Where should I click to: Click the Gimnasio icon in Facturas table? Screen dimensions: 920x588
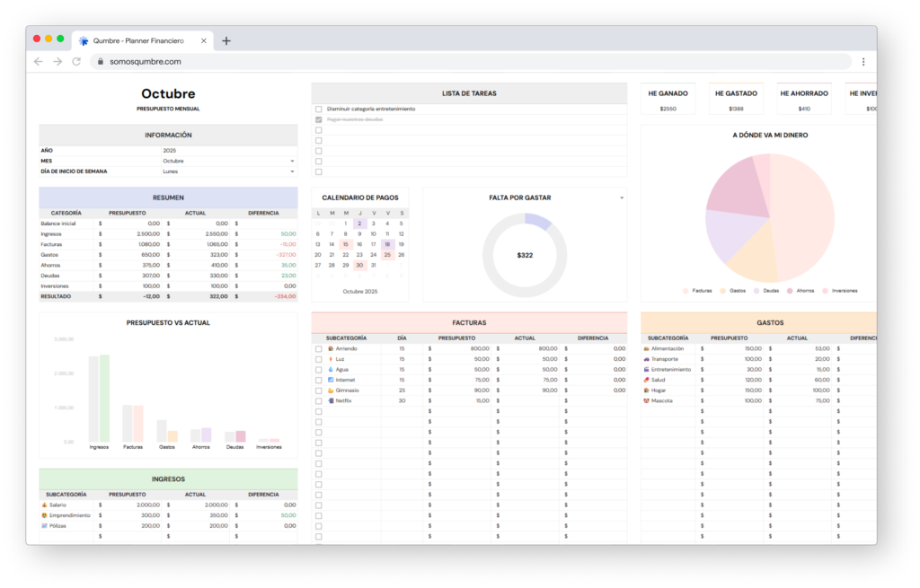pos(331,391)
